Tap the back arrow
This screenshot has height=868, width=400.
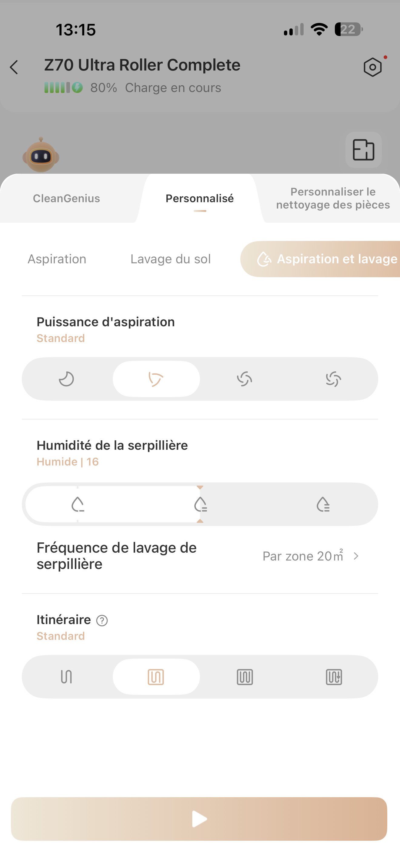click(14, 67)
